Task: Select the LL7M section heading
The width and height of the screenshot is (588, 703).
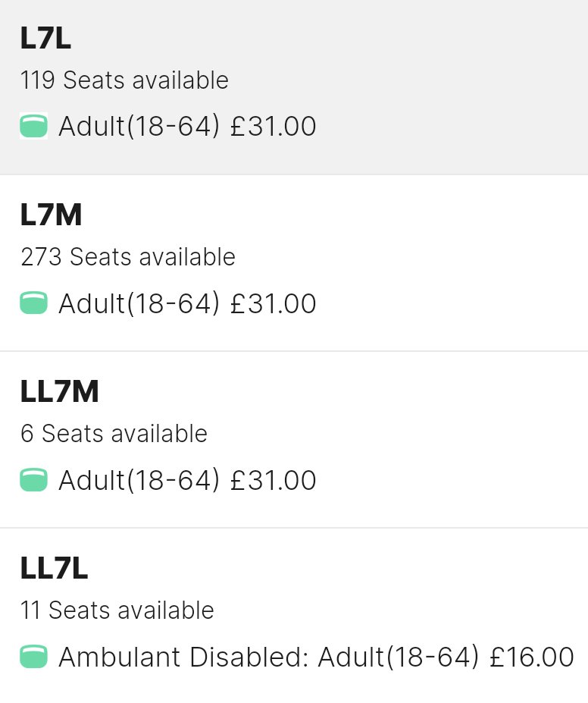Action: 59,391
